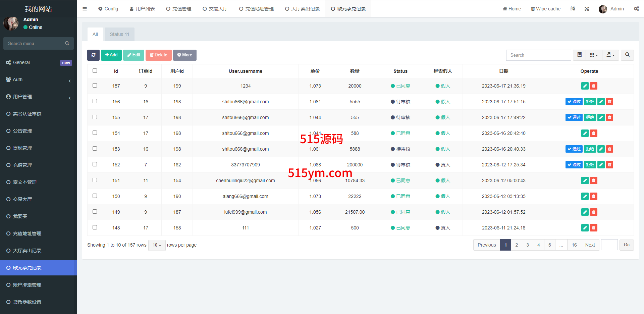Open the rows per page dropdown
Screen dimensions: 644x314
157,245
